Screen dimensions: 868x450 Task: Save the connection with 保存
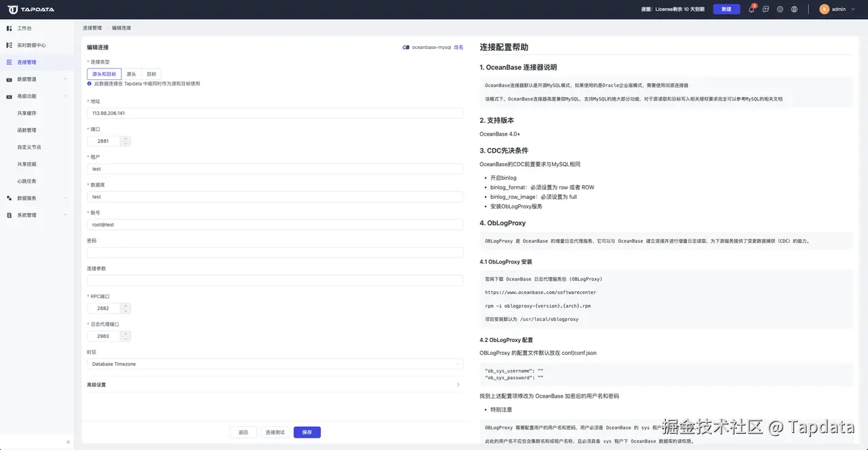307,432
